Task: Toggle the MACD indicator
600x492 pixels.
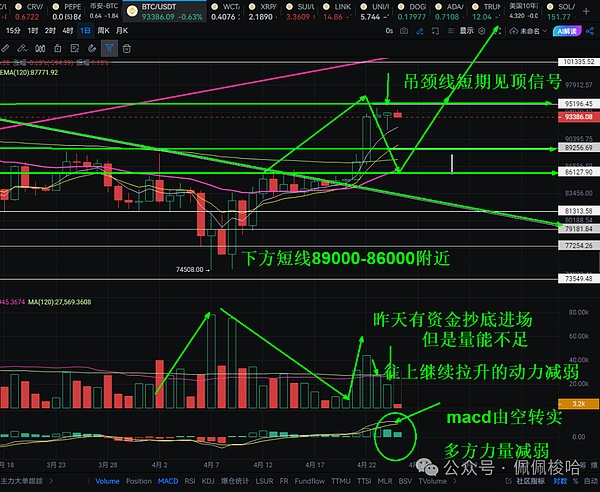Action: 169,481
